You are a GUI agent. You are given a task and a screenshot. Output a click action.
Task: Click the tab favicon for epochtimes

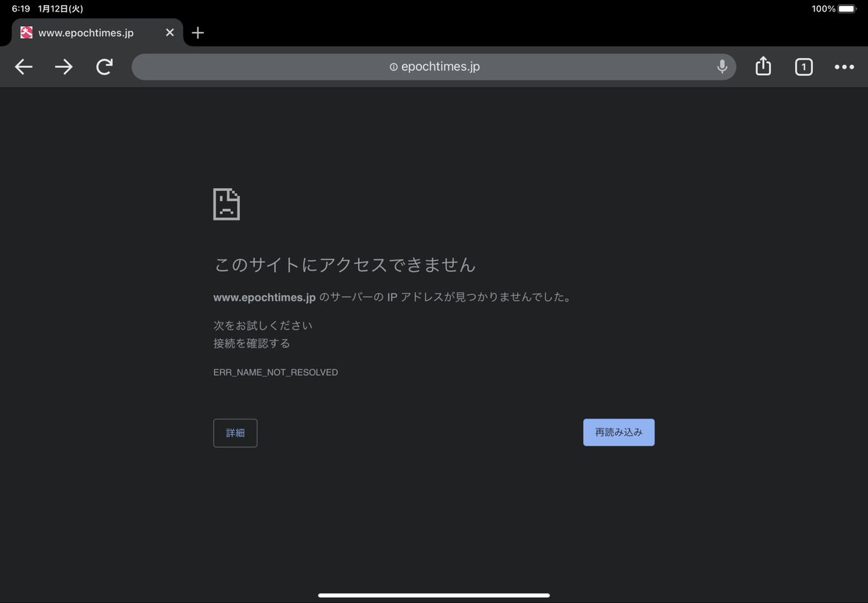(x=27, y=33)
